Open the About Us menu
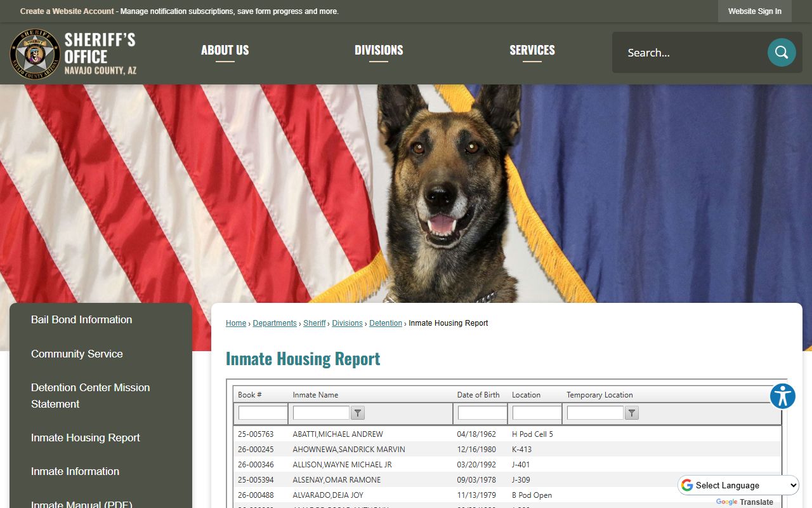Viewport: 812px width, 508px height. 225,50
